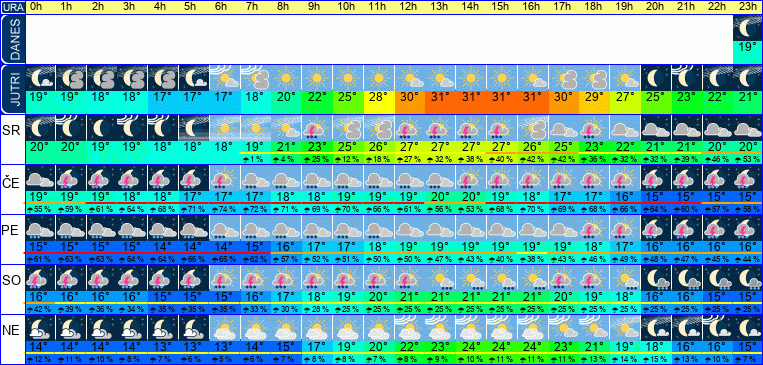The height and width of the screenshot is (365, 763).
Task: Click ČE 13h temperature 20°
Action: pyautogui.click(x=440, y=196)
